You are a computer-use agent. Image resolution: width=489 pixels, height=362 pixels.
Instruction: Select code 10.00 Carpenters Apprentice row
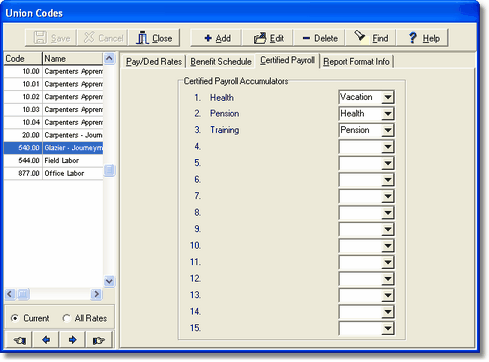53,71
